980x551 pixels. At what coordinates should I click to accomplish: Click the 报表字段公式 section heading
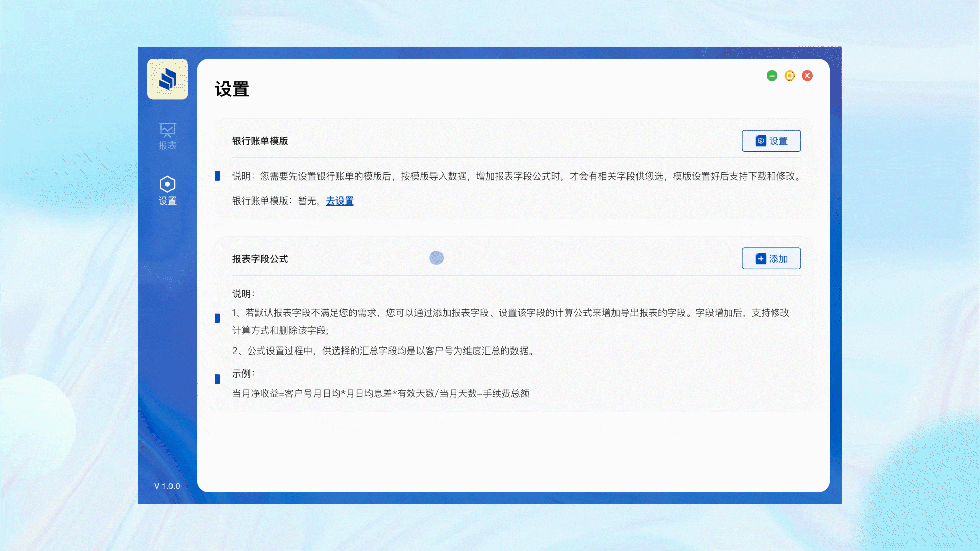260,259
